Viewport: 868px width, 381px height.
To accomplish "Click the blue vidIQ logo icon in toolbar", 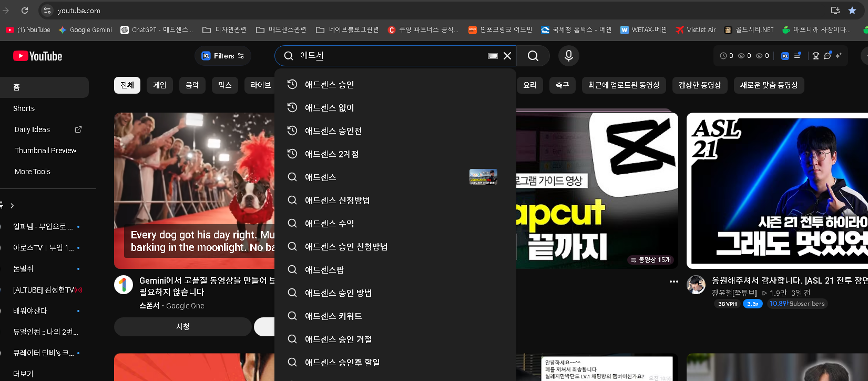I will click(785, 56).
